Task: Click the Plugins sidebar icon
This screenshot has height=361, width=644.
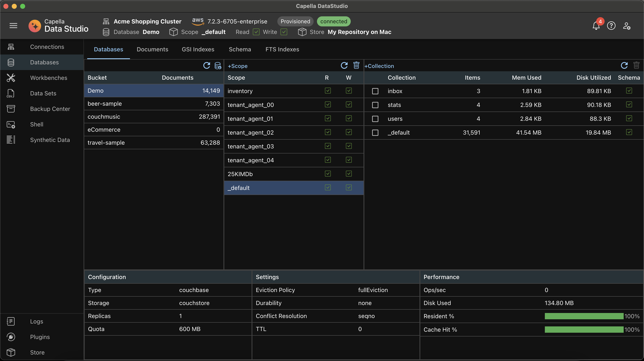Action: tap(11, 337)
